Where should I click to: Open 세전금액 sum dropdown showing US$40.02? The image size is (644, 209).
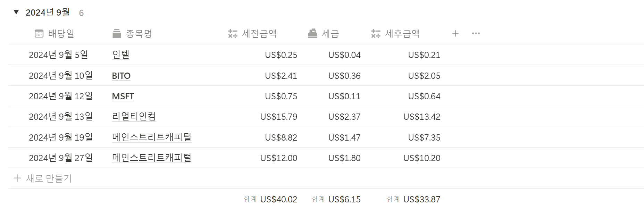point(270,199)
